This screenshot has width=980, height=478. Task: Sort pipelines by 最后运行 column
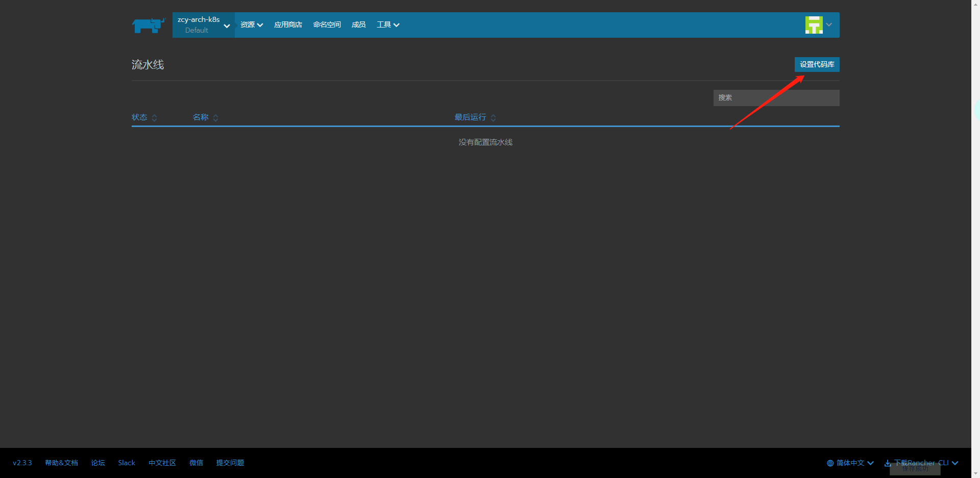pos(475,117)
